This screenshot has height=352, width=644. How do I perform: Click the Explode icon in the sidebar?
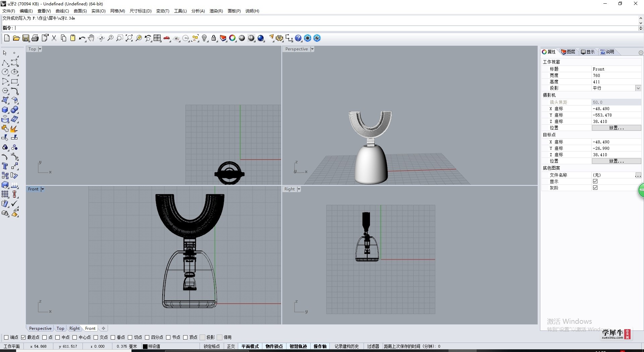click(x=14, y=129)
